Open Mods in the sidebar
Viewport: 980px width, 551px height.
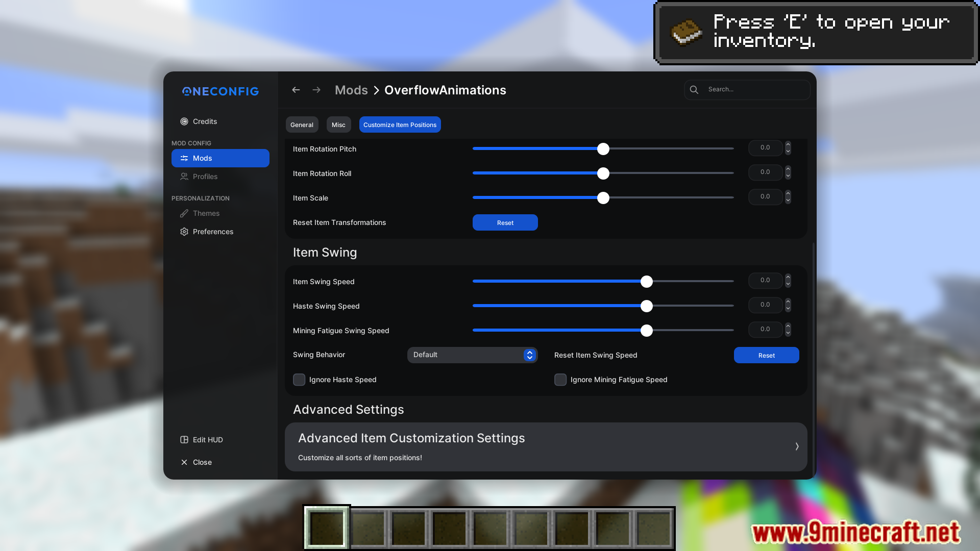pyautogui.click(x=220, y=158)
